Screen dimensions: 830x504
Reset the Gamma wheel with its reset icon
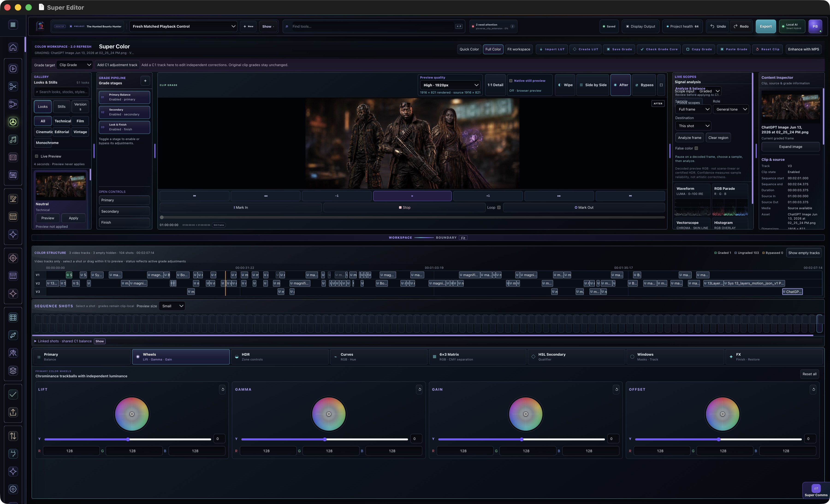coord(420,389)
